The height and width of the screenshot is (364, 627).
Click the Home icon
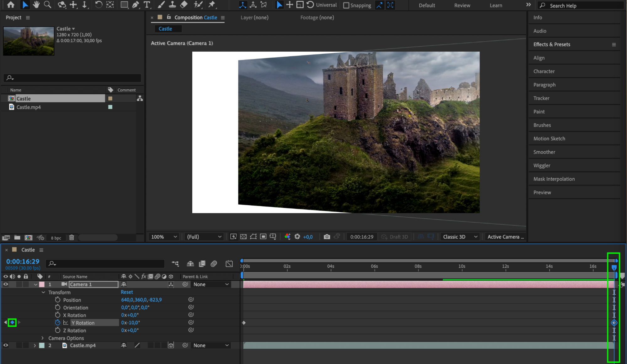click(11, 5)
